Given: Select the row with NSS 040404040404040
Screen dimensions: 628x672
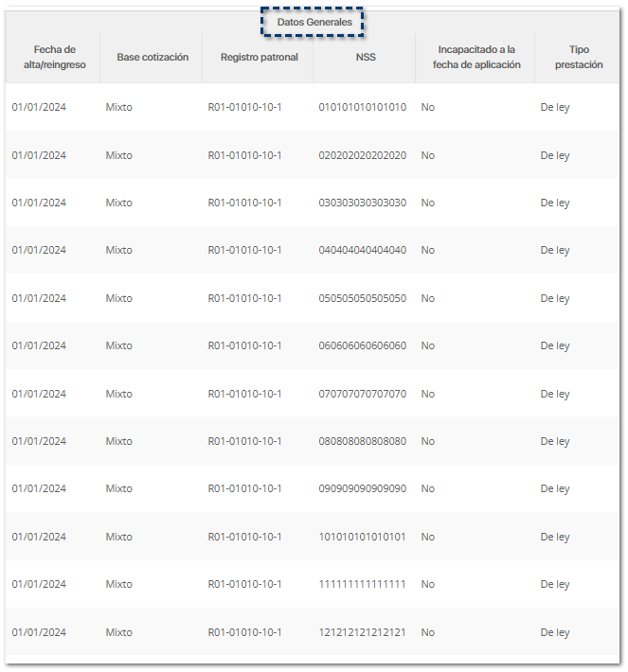Looking at the screenshot, I should point(362,250).
